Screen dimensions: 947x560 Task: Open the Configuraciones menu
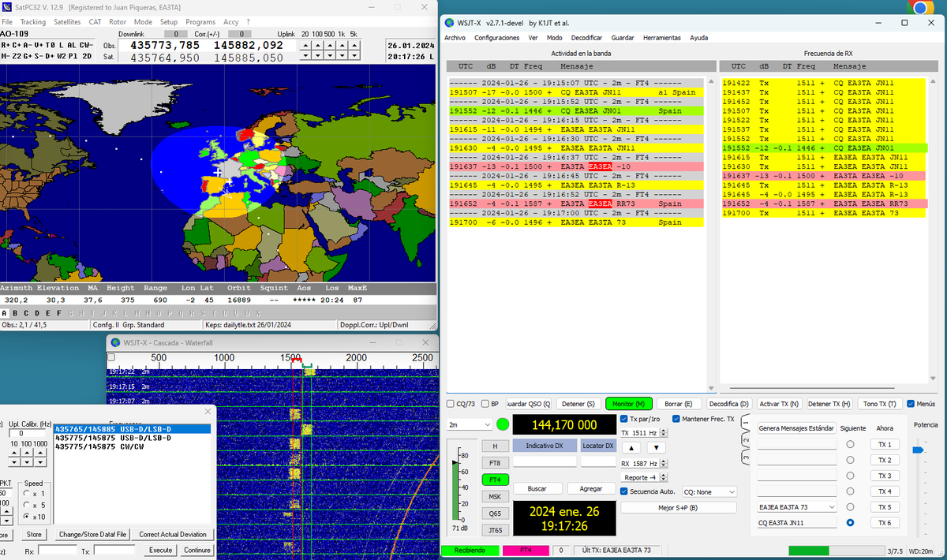pos(497,37)
